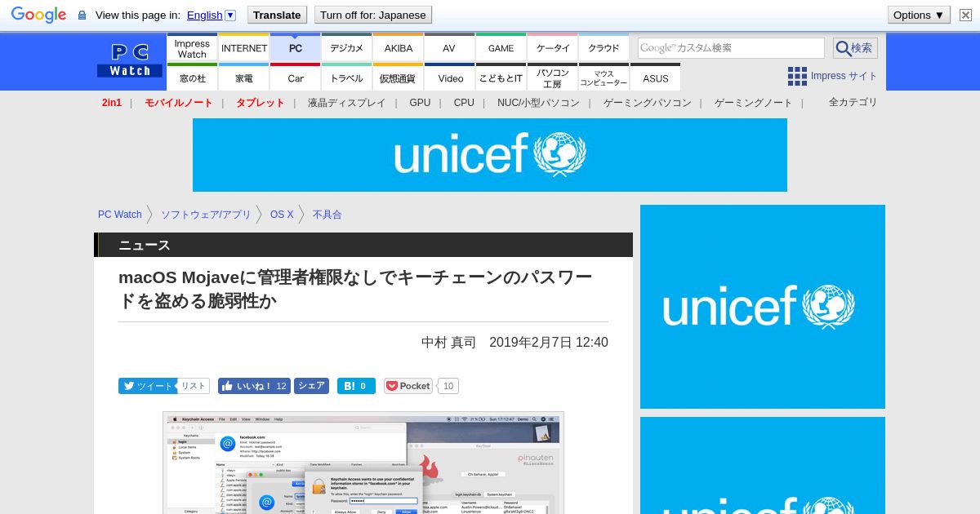Image resolution: width=980 pixels, height=514 pixels.
Task: Open the Impress Watch tab
Action: click(x=192, y=48)
